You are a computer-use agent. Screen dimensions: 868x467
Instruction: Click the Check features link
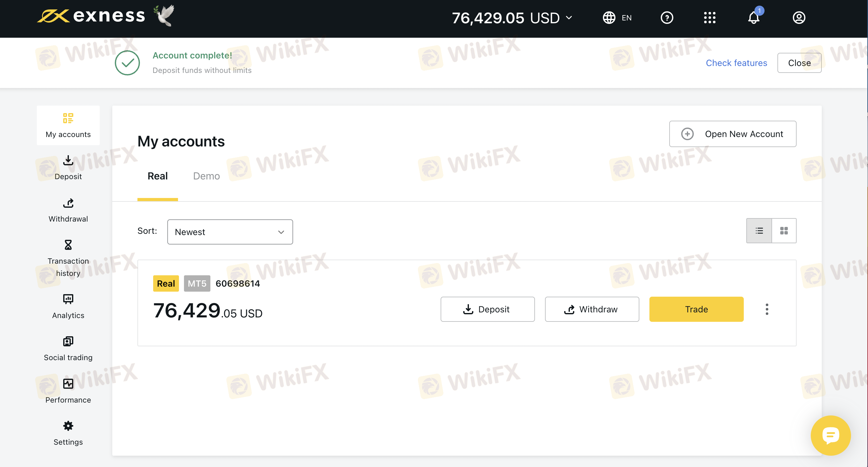tap(736, 63)
